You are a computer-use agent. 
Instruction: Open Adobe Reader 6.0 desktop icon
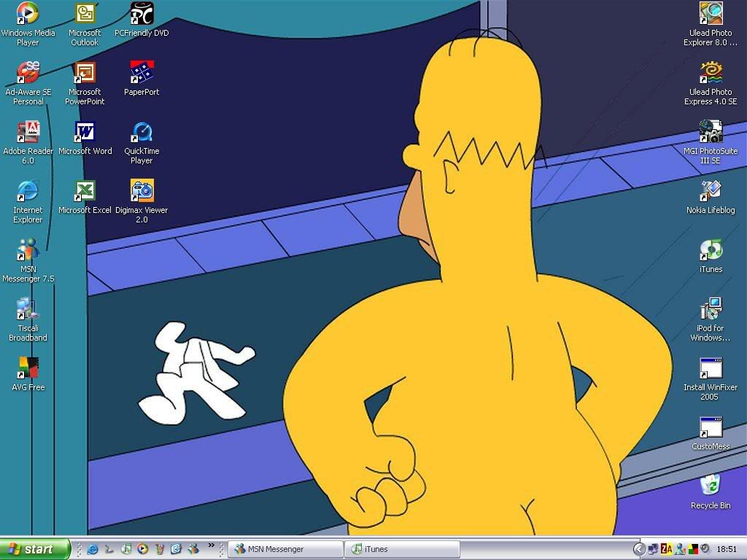coord(28,132)
